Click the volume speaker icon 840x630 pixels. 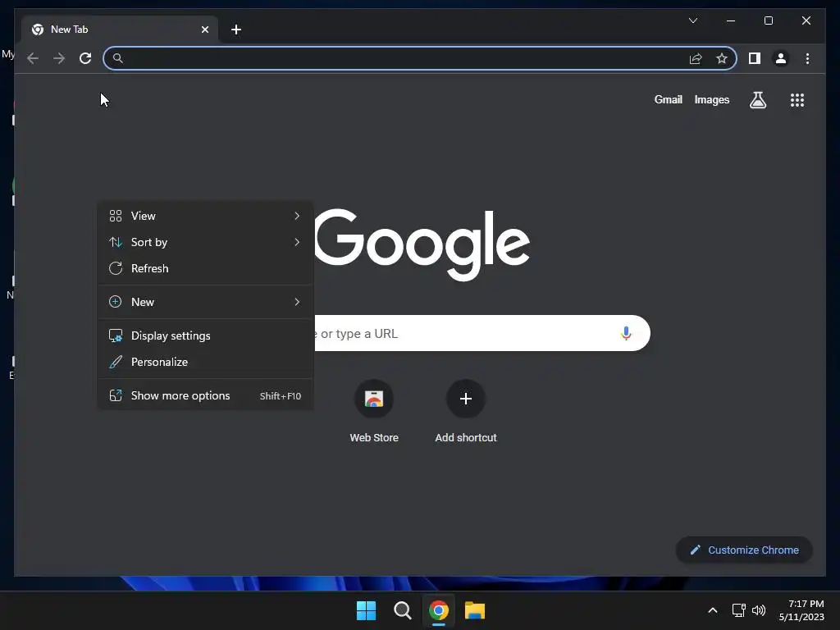759,610
